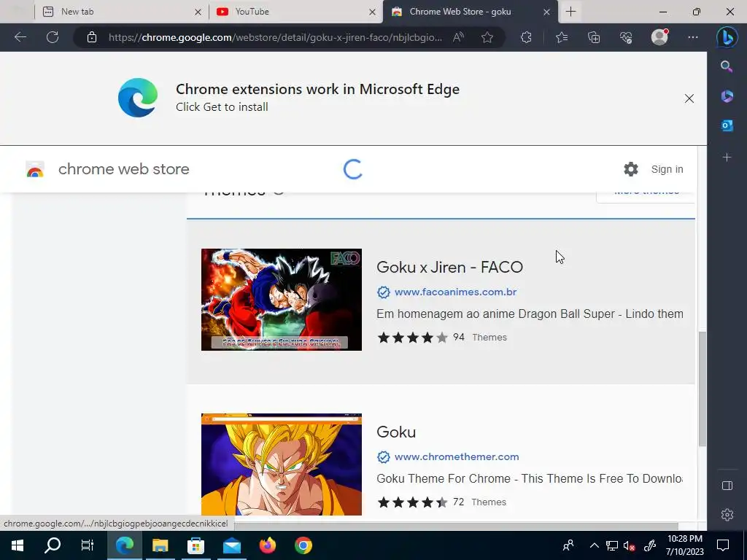Screen dimensions: 747x560
Task: Launch Google Chrome from the taskbar
Action: click(x=303, y=545)
